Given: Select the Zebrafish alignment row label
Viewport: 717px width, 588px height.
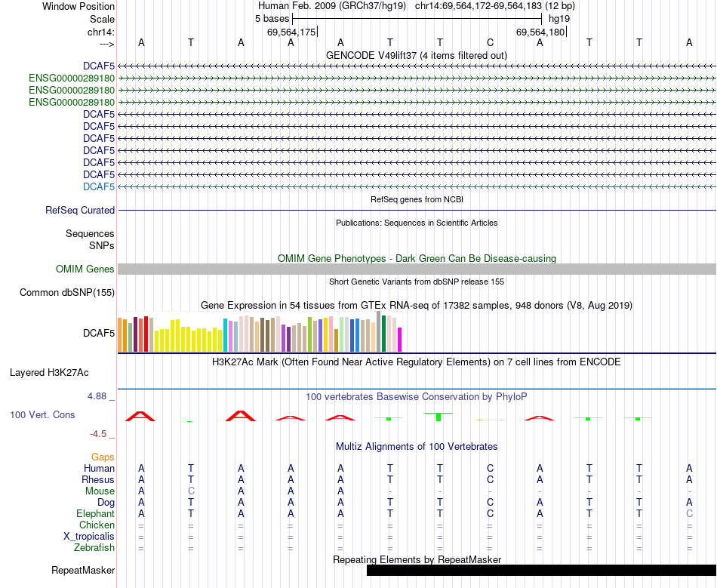Looking at the screenshot, I should tap(93, 548).
